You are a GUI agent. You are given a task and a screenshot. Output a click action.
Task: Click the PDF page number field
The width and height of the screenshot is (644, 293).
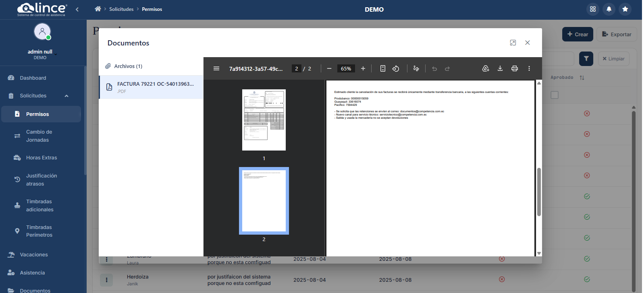point(296,68)
